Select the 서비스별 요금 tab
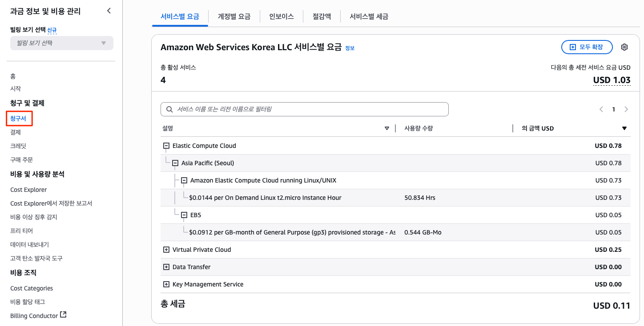 coord(180,16)
